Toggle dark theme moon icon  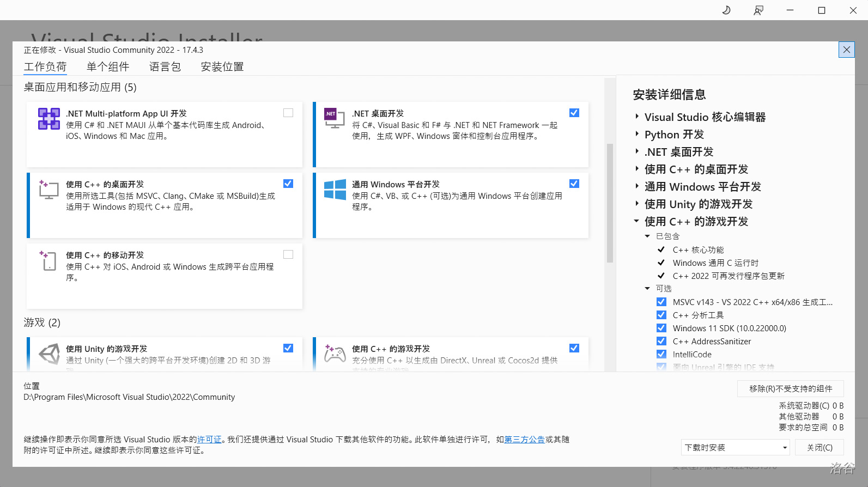coord(726,10)
